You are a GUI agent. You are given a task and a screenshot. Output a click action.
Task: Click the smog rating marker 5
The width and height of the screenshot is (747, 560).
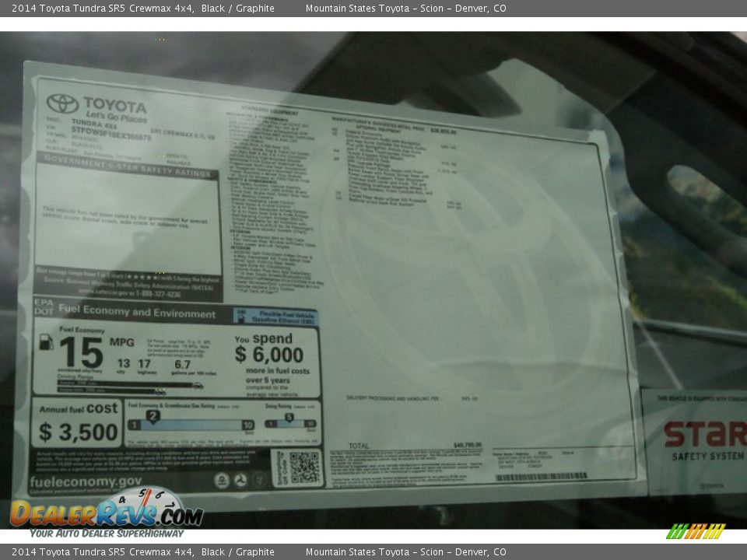click(x=288, y=418)
